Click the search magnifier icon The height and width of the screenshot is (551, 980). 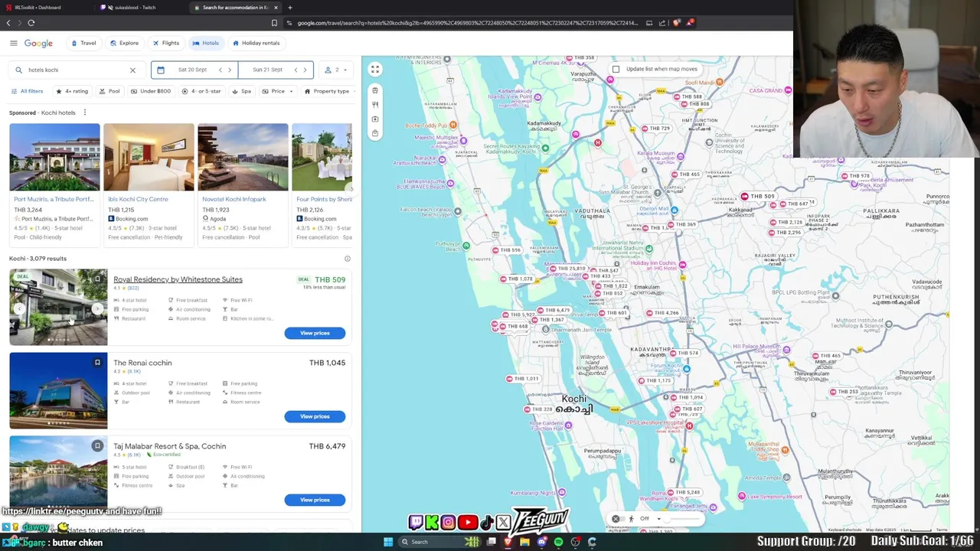pos(18,70)
